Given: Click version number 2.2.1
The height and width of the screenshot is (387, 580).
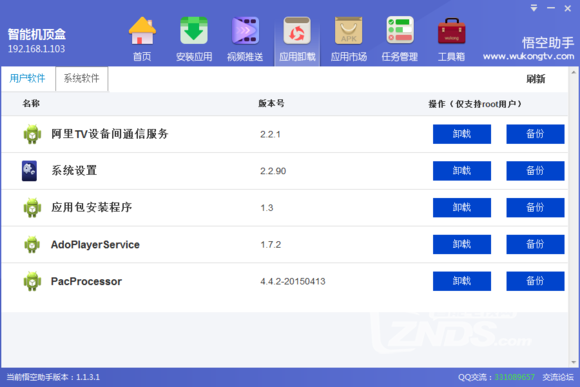Looking at the screenshot, I should (270, 134).
